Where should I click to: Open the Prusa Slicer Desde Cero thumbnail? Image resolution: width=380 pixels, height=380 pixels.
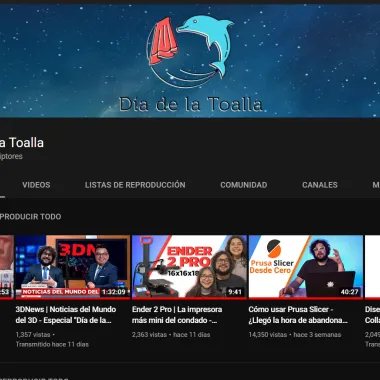[x=306, y=266]
